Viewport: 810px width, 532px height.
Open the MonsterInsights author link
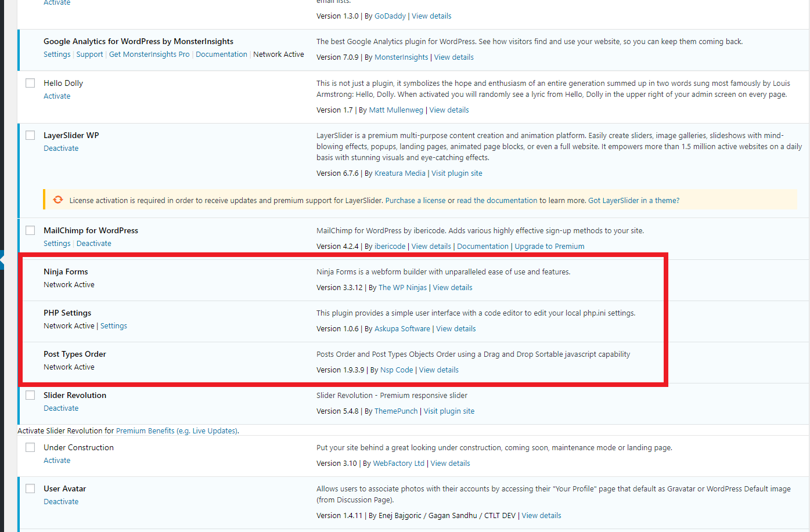[401, 57]
